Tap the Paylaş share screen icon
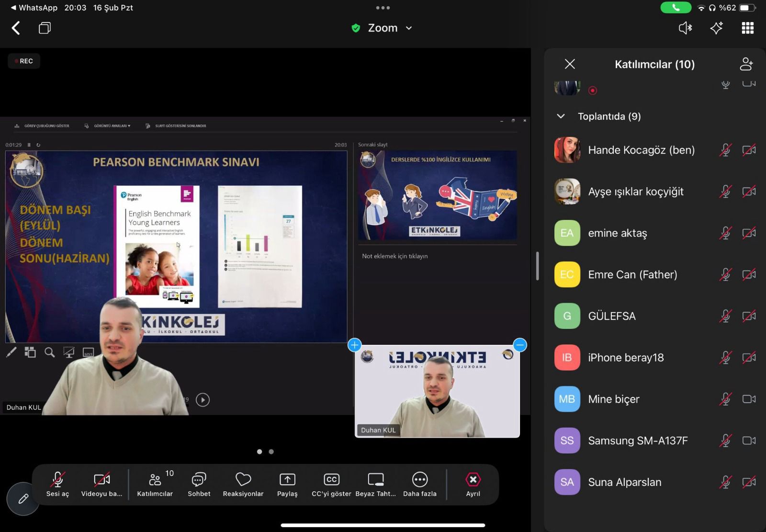 click(287, 480)
